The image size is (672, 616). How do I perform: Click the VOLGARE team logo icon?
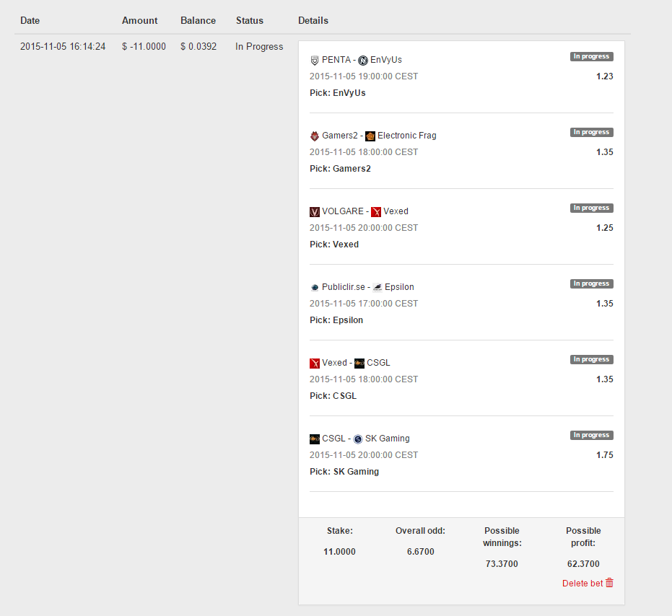click(315, 212)
